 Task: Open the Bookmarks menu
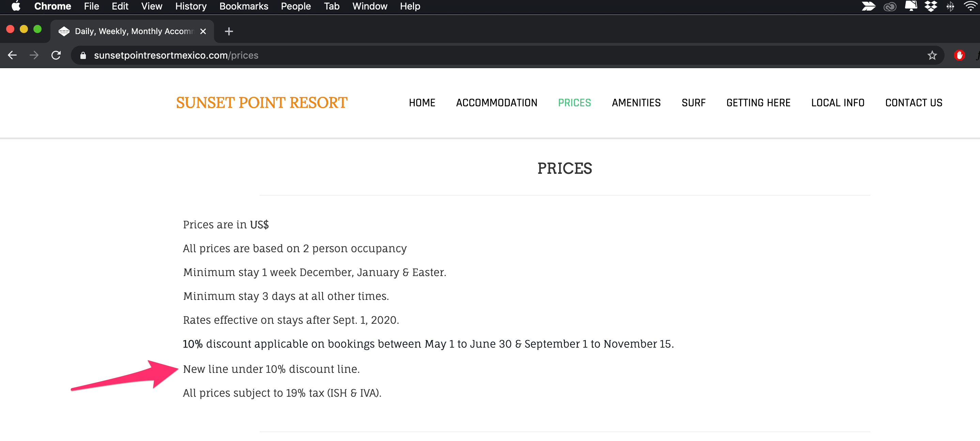pyautogui.click(x=244, y=6)
